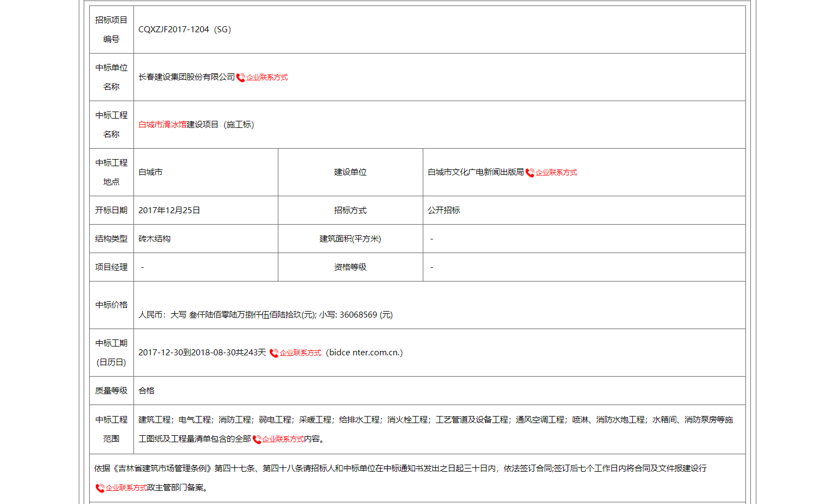Image resolution: width=834 pixels, height=504 pixels.
Task: Click the 建设单位 label cell
Action: (351, 172)
